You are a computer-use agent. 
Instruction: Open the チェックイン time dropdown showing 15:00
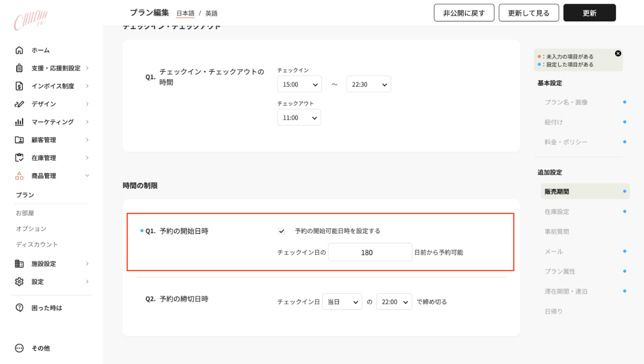click(299, 84)
